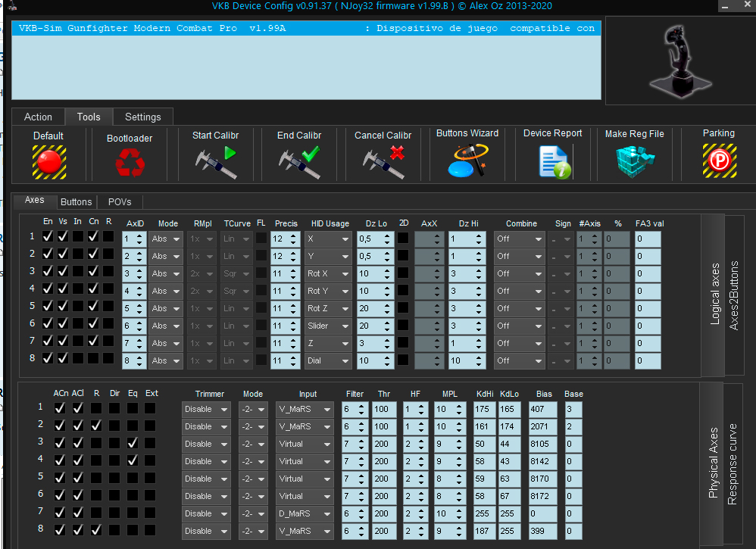Viewport: 756px width, 549px height.
Task: Open the Buttons Wizard icon
Action: click(x=467, y=161)
